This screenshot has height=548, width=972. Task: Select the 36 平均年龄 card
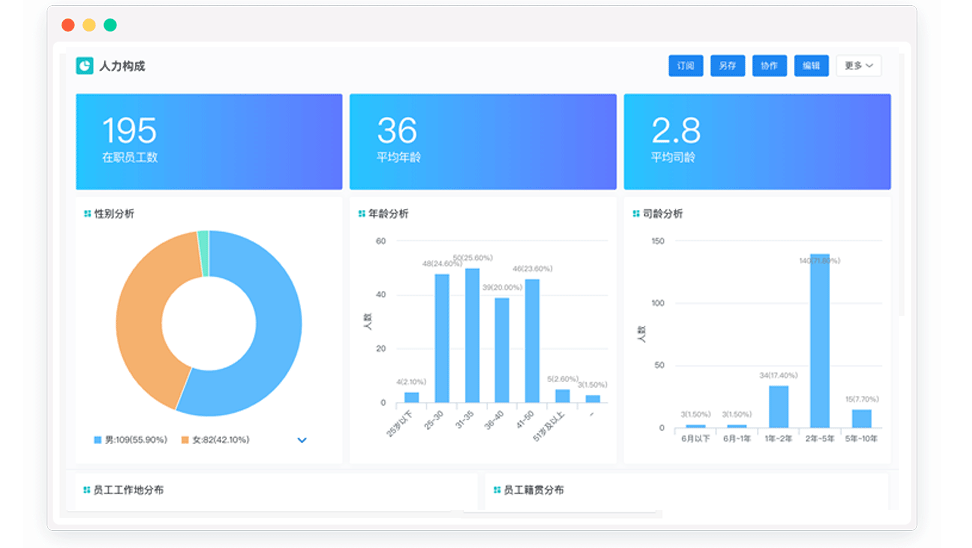(x=483, y=142)
